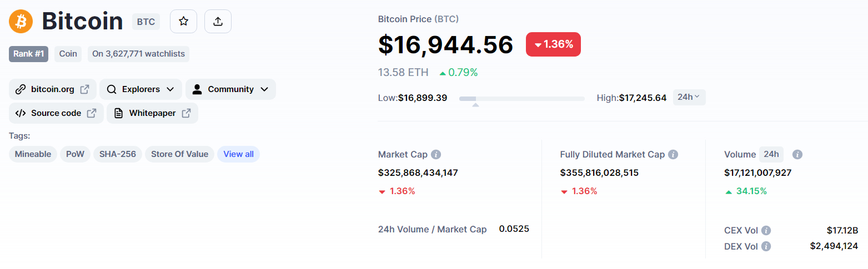This screenshot has height=269, width=868.
Task: Expand the Explorers dropdown
Action: point(141,89)
